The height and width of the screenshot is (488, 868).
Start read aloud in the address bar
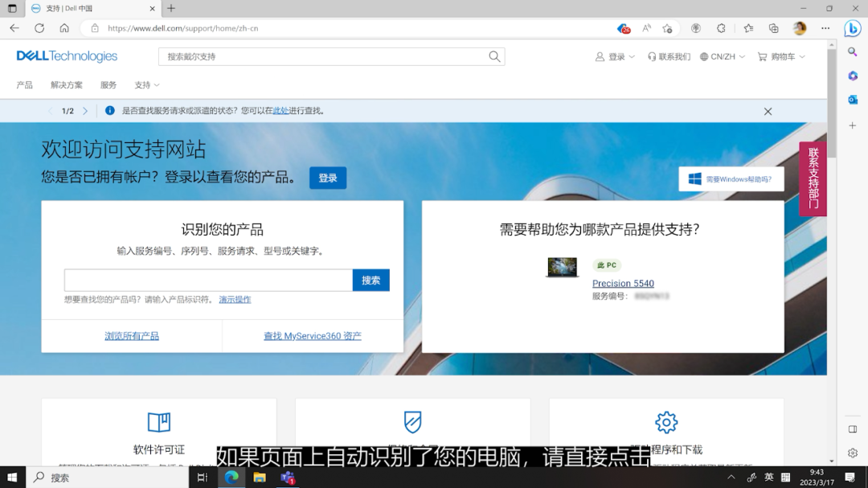(645, 28)
